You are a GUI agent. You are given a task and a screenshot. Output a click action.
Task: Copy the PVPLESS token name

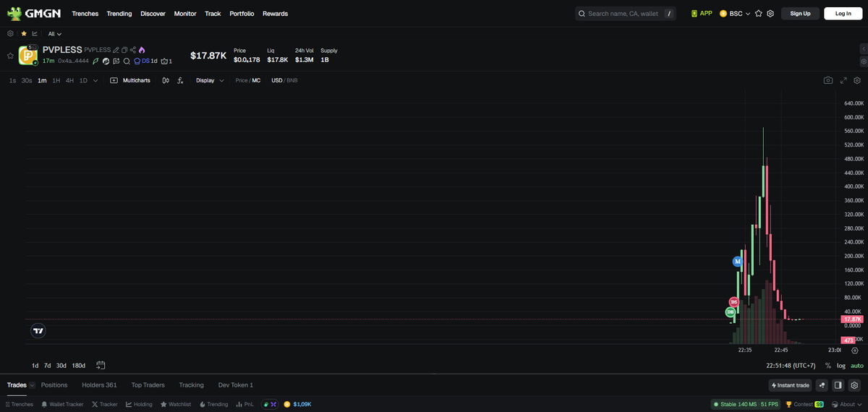click(x=124, y=50)
